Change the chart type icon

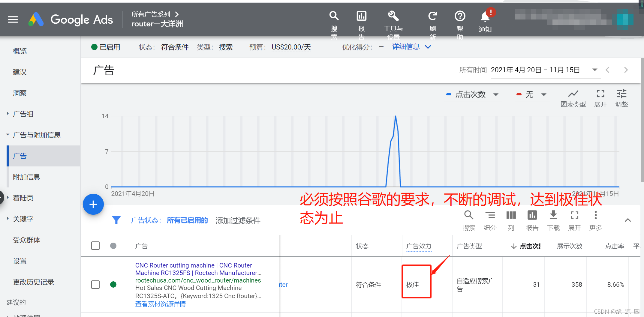573,94
